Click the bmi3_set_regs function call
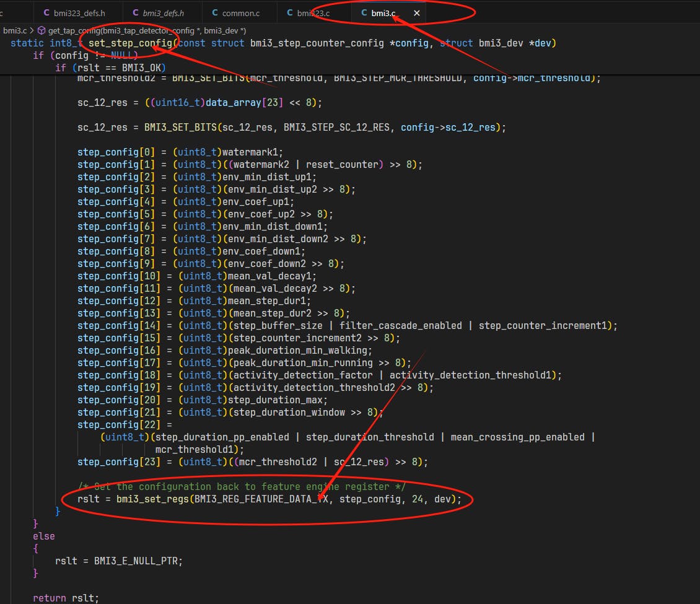 (x=152, y=499)
